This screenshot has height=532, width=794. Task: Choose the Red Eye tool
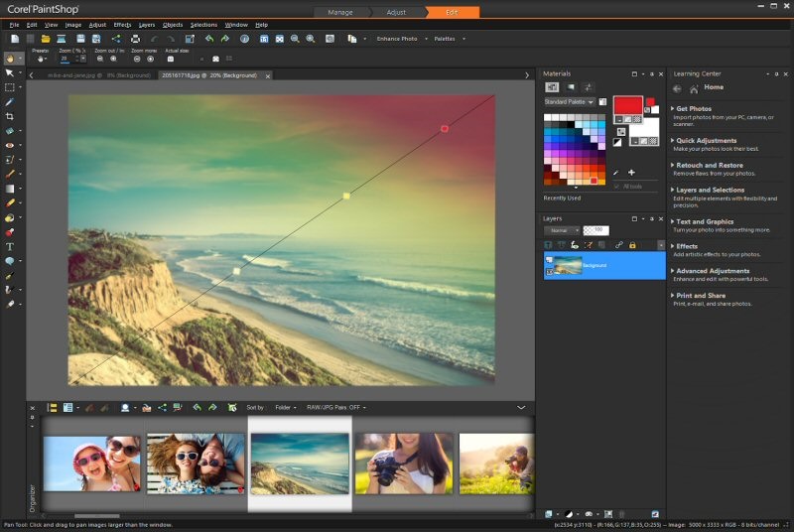click(10, 145)
